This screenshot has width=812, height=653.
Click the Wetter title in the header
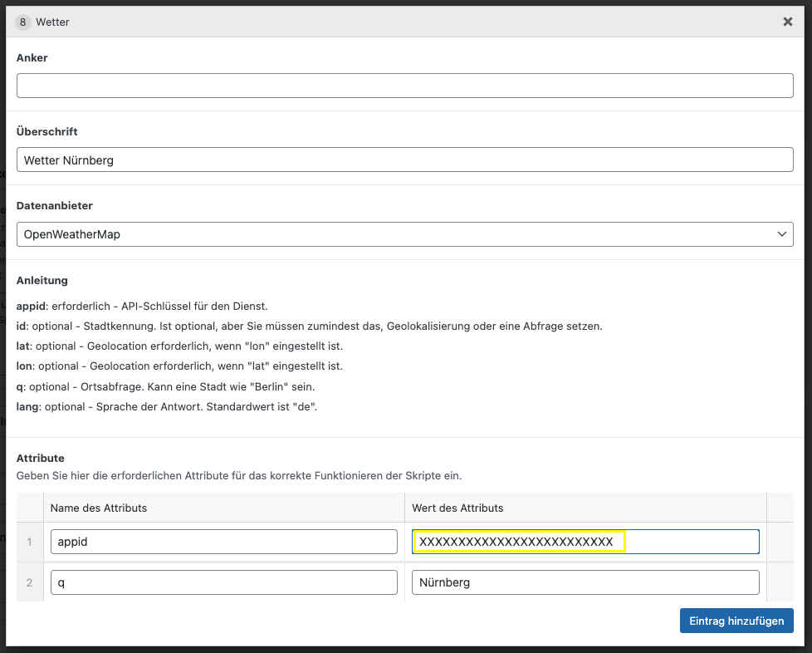52,22
